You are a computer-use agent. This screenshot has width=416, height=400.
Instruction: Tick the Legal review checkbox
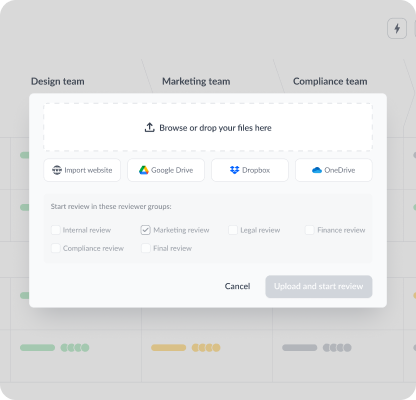pyautogui.click(x=233, y=230)
